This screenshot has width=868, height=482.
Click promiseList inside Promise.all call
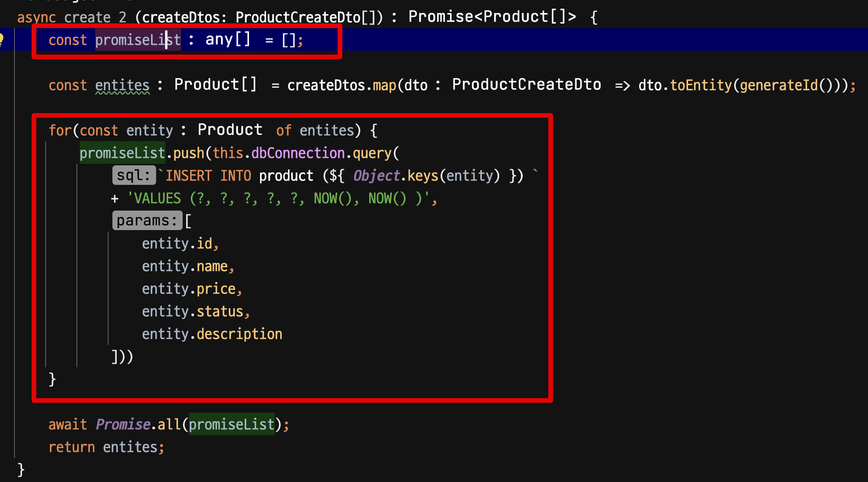click(x=231, y=424)
